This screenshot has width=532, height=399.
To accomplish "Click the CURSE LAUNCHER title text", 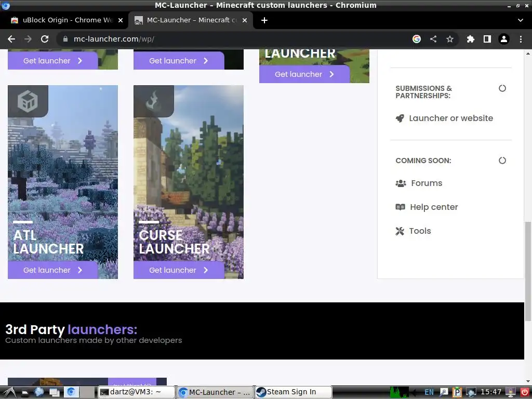I will (x=175, y=242).
